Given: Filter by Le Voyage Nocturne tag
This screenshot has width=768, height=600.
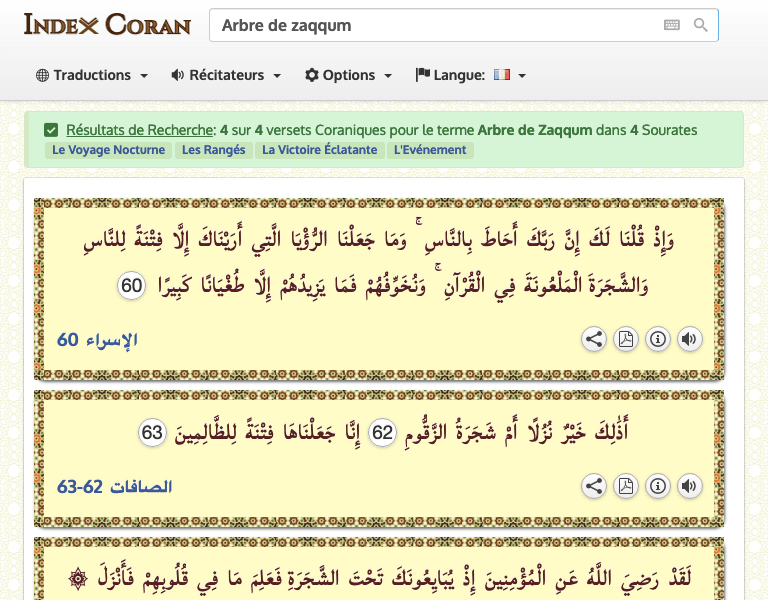Looking at the screenshot, I should (x=108, y=150).
